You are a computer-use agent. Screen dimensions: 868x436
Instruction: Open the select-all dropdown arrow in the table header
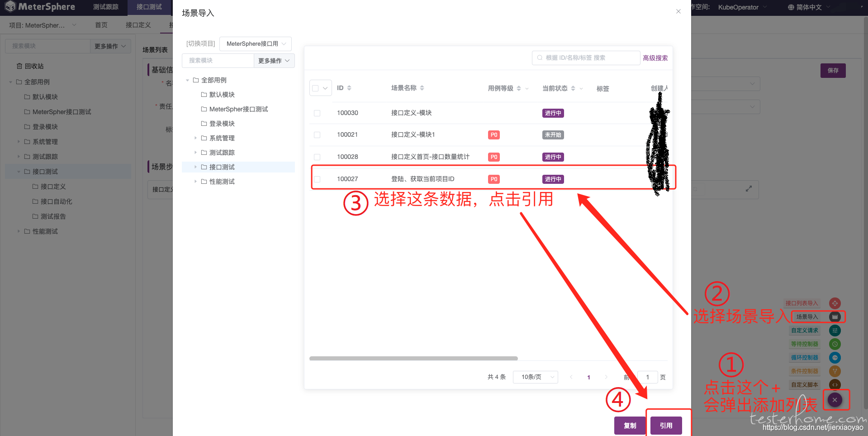pos(325,88)
